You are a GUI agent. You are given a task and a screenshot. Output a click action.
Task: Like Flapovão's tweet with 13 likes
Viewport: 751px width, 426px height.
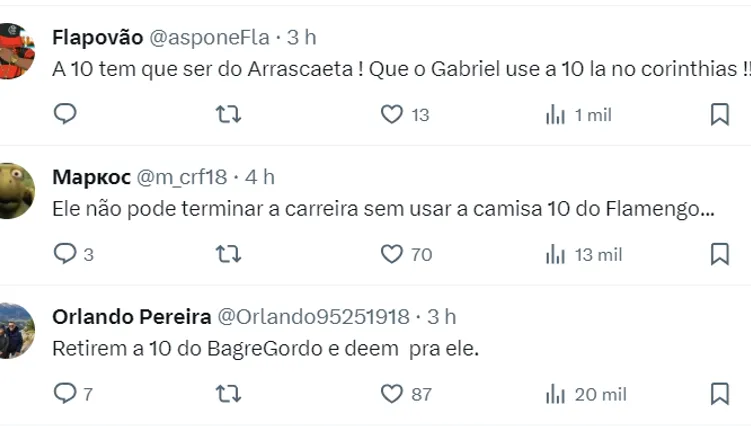[x=392, y=114]
